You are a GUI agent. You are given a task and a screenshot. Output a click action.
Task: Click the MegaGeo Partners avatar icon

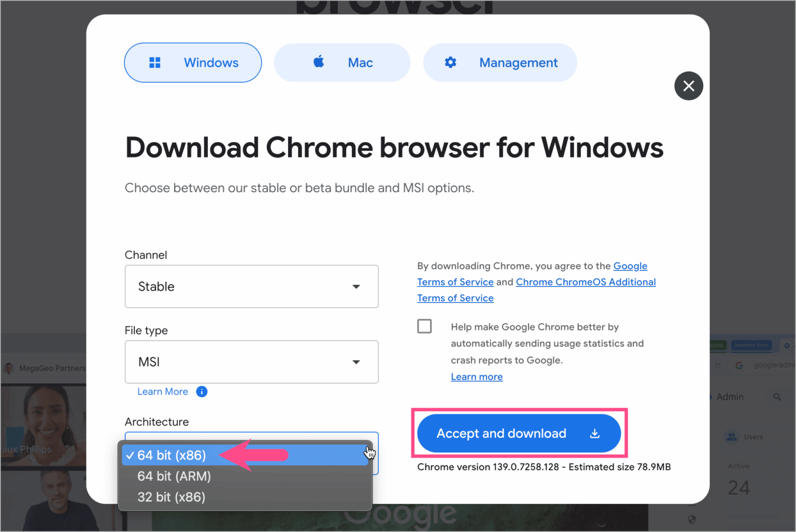(8, 368)
